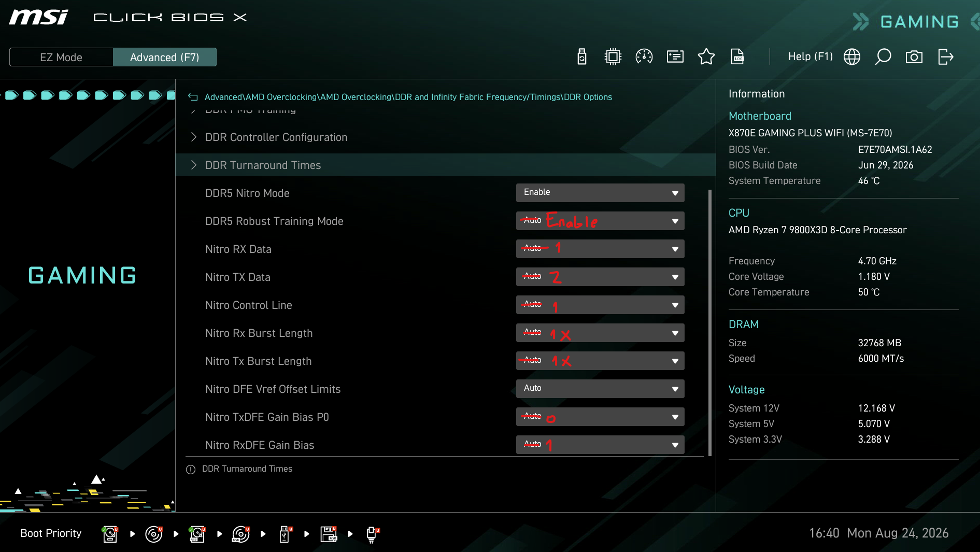
Task: Click the breadcrumb path ending in DDR Options
Action: pos(408,97)
